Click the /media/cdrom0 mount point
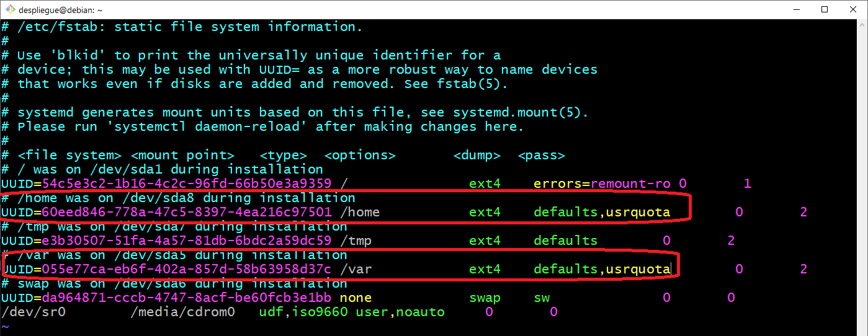The height and width of the screenshot is (336, 868). click(x=183, y=312)
